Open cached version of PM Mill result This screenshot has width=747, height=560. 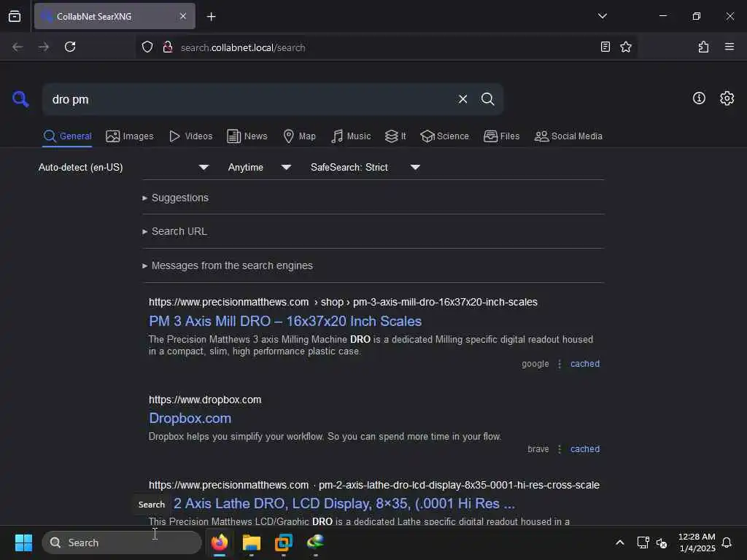coord(585,364)
